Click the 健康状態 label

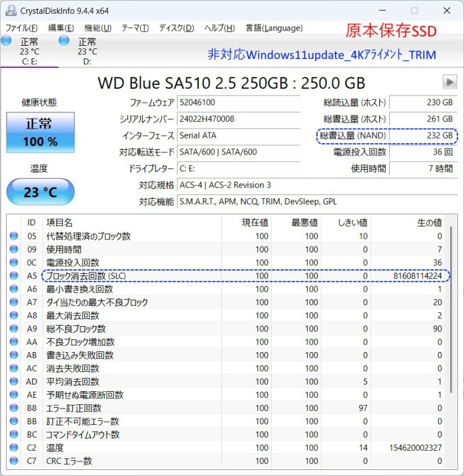(39, 103)
